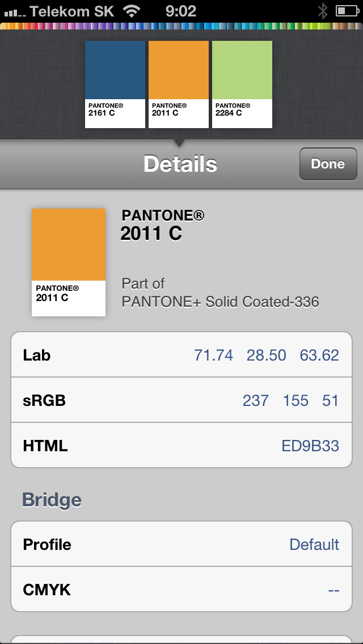The height and width of the screenshot is (644, 363).
Task: Open the Profile setting showing Default
Action: pyautogui.click(x=181, y=544)
